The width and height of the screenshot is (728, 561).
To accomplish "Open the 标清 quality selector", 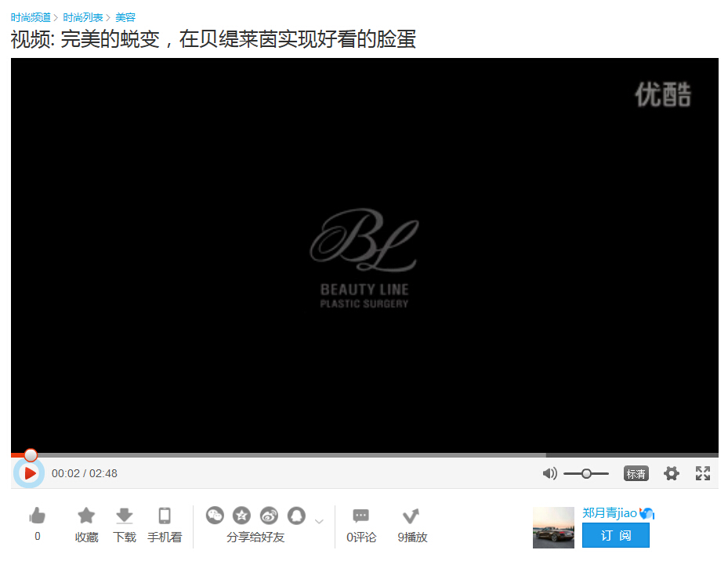I will pyautogui.click(x=636, y=474).
